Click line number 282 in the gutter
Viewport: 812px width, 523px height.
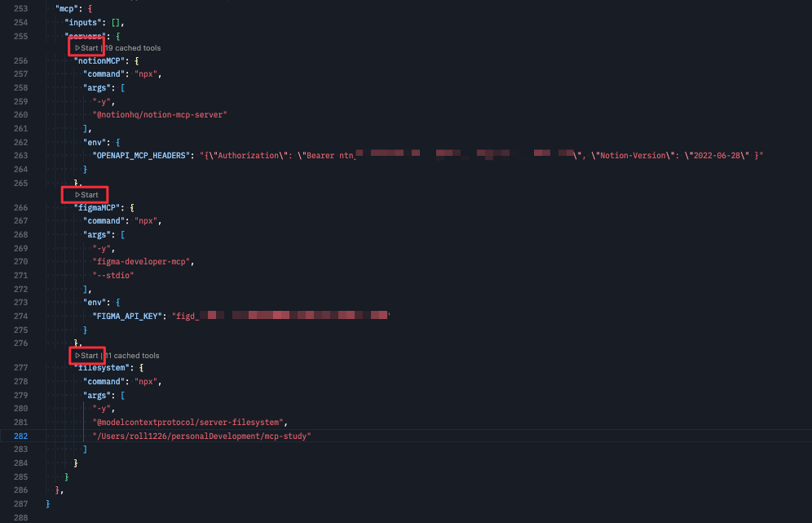click(x=20, y=436)
